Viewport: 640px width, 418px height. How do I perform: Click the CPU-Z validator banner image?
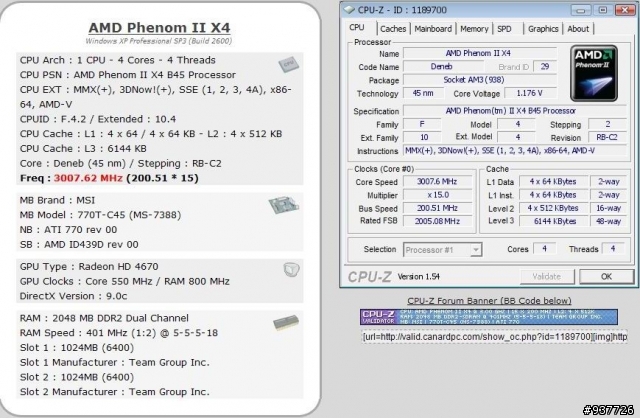coord(489,317)
